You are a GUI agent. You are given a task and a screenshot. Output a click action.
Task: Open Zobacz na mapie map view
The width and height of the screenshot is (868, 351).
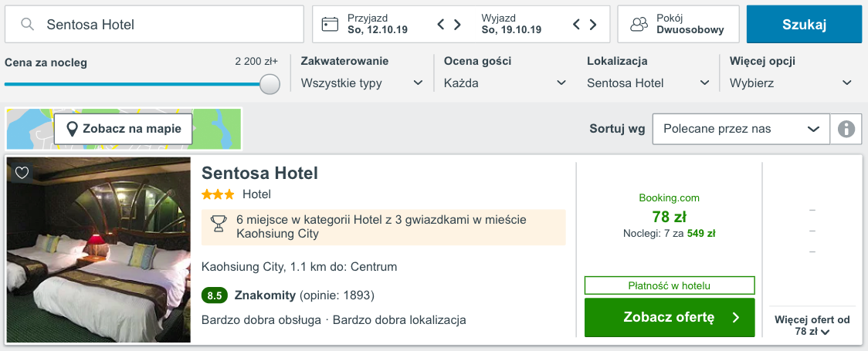pyautogui.click(x=123, y=129)
